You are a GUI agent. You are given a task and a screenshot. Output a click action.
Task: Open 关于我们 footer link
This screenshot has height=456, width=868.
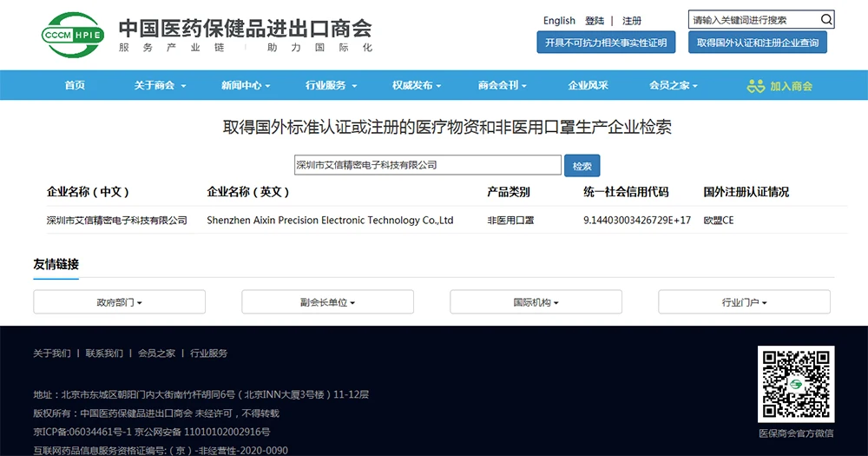52,353
